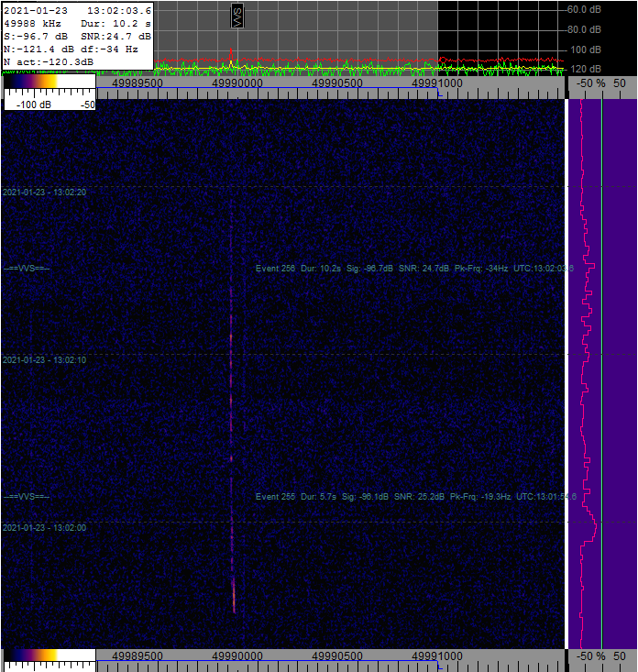Click the -50 % 50 scale above side panel
The width and height of the screenshot is (638, 672).
(601, 83)
